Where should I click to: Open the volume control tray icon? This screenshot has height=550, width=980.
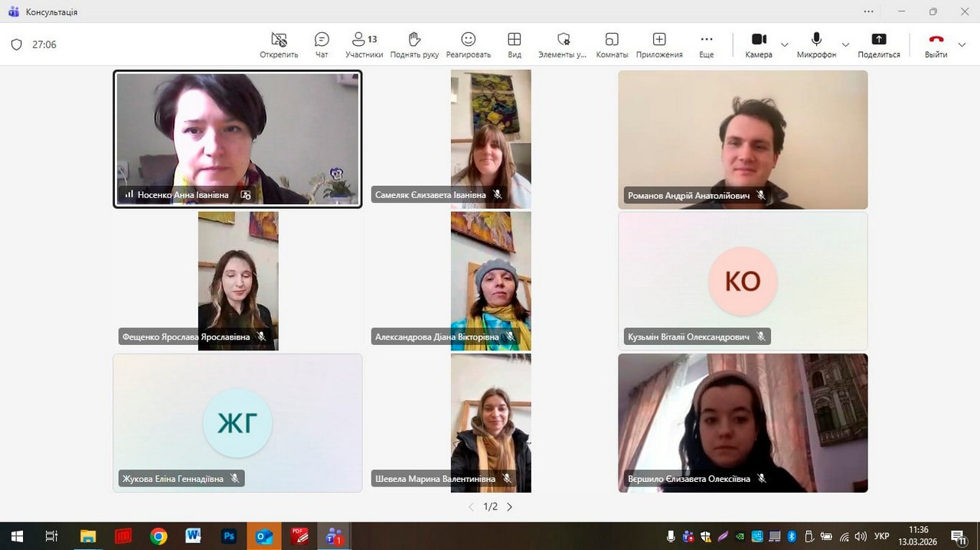(860, 536)
